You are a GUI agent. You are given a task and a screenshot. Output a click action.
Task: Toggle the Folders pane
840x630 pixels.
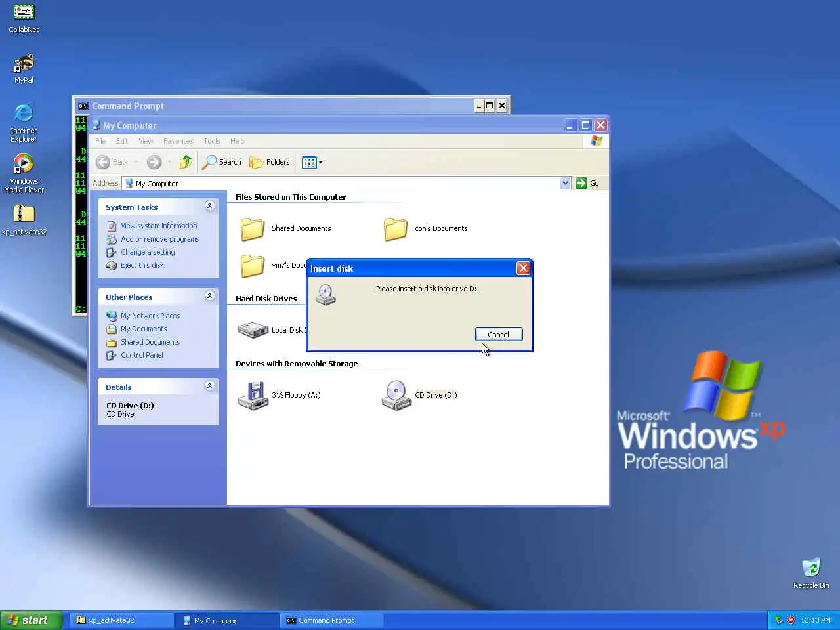(x=270, y=162)
